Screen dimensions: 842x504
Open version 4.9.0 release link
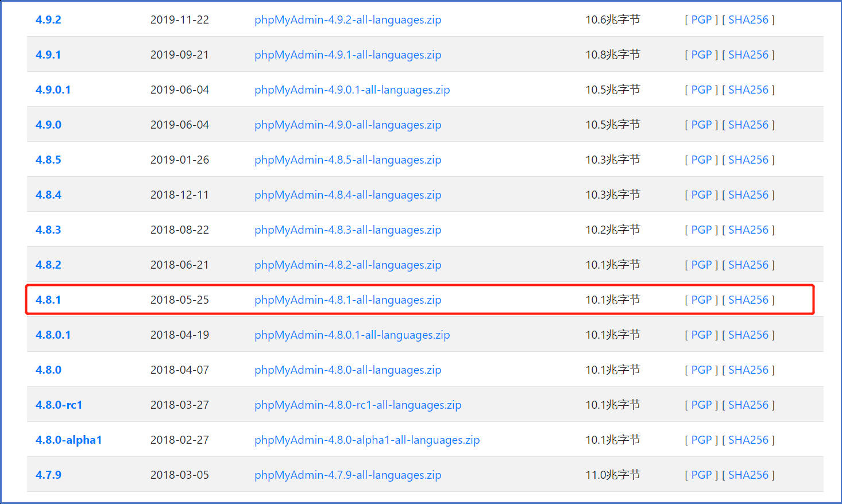pyautogui.click(x=48, y=125)
